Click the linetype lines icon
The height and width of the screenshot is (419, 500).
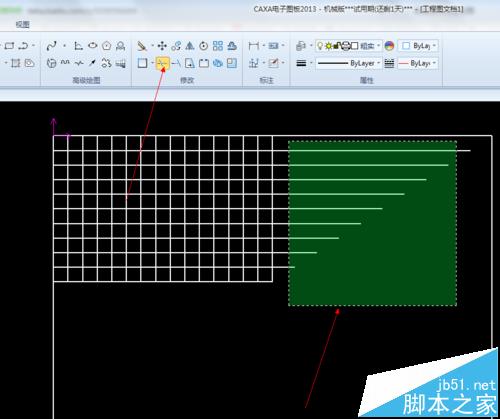coord(389,63)
